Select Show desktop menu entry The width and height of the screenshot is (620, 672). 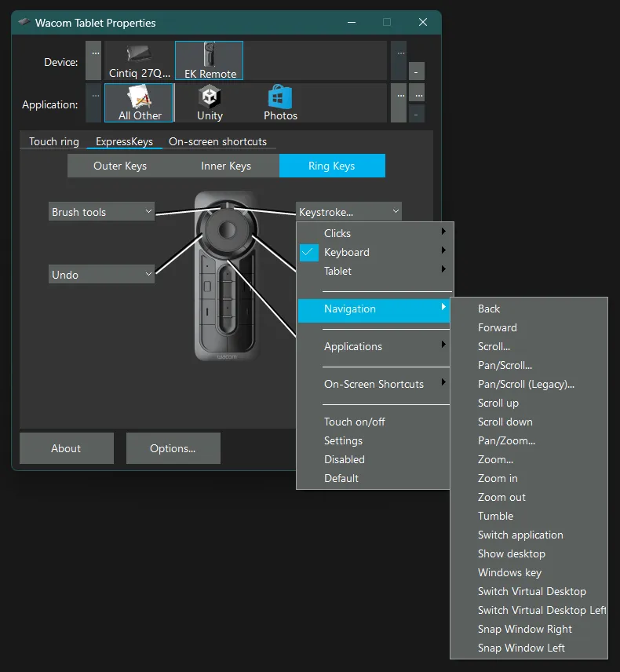pyautogui.click(x=529, y=553)
